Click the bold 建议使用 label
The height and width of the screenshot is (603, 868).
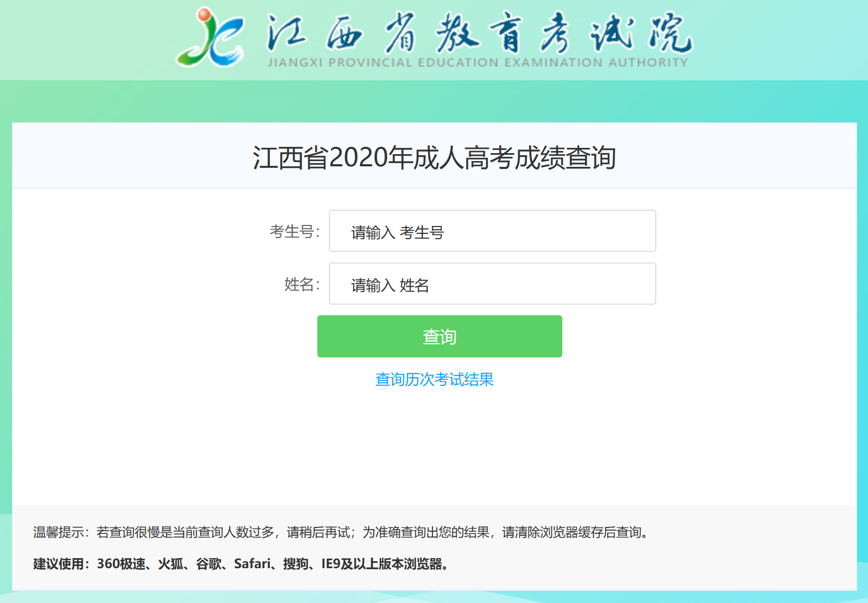tap(61, 564)
